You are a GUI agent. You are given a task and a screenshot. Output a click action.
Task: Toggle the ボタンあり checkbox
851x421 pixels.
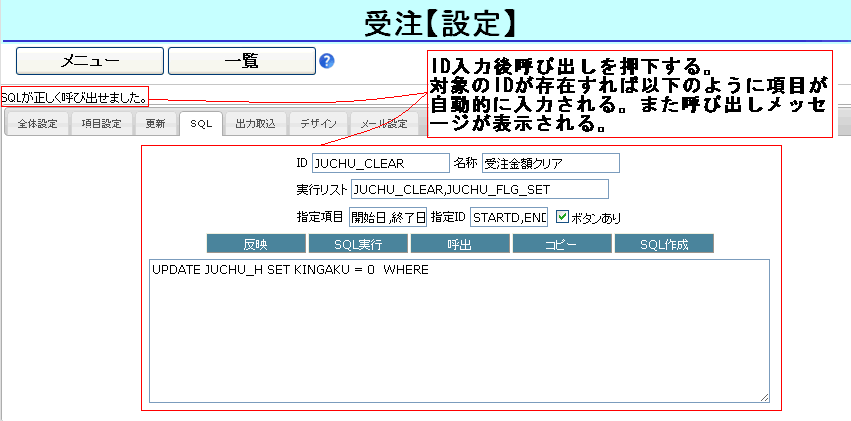[x=563, y=216]
